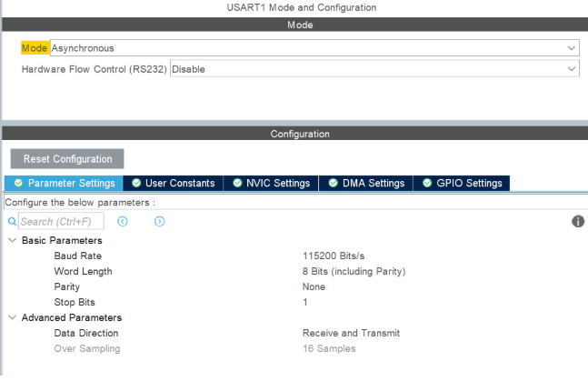Viewport: 588px width, 381px height.
Task: Click the Stop Bits value 1
Action: (305, 302)
